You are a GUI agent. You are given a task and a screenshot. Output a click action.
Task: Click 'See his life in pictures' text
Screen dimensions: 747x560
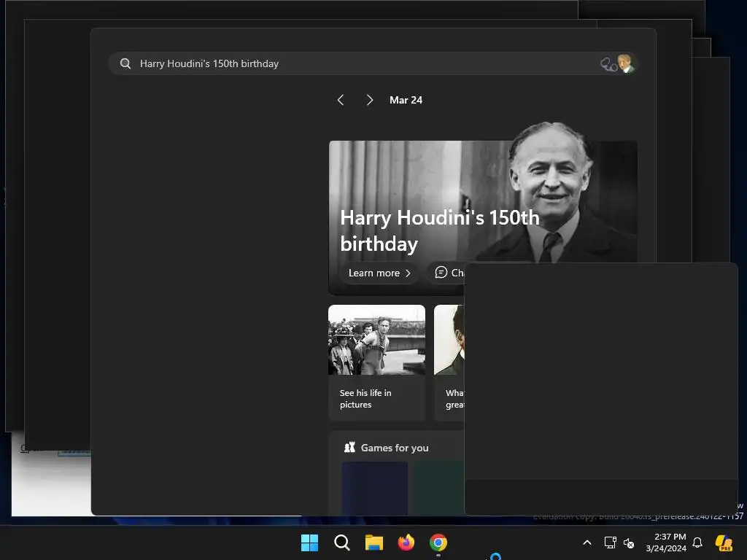point(365,399)
